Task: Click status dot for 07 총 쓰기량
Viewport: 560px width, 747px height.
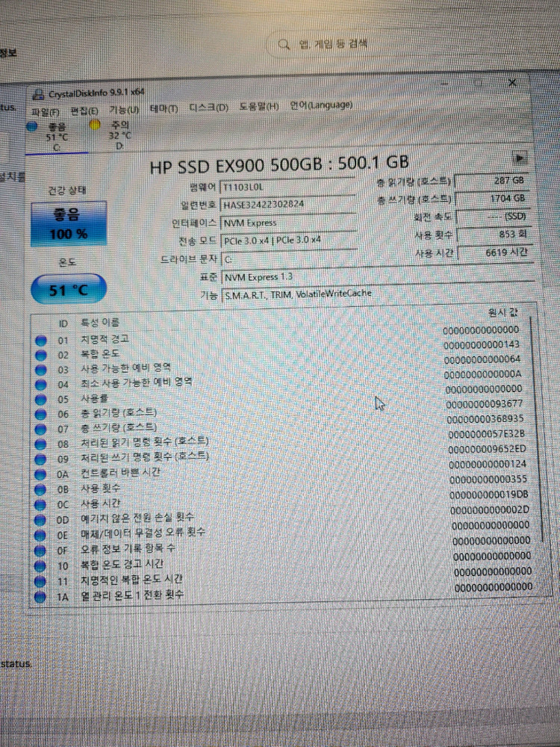Action: click(41, 430)
